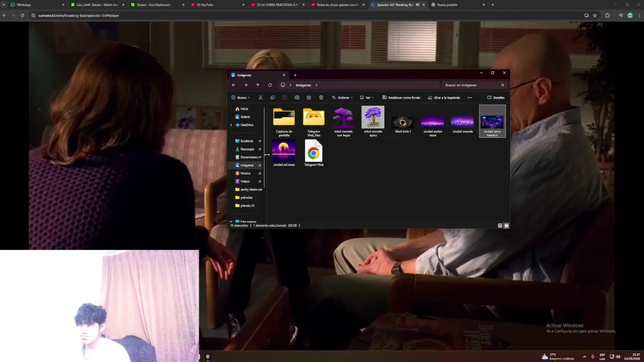Select Capturas de pantalla folder
Viewport: 644px width, 362px height.
pyautogui.click(x=284, y=121)
